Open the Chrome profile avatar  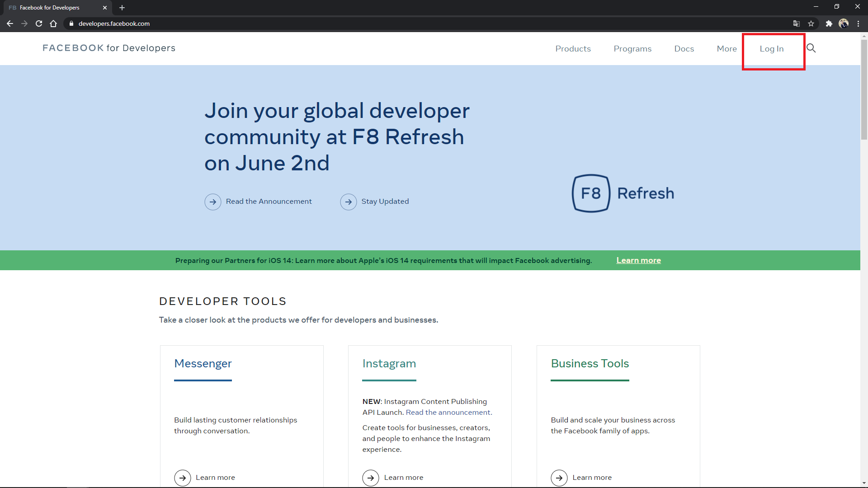pyautogui.click(x=844, y=23)
